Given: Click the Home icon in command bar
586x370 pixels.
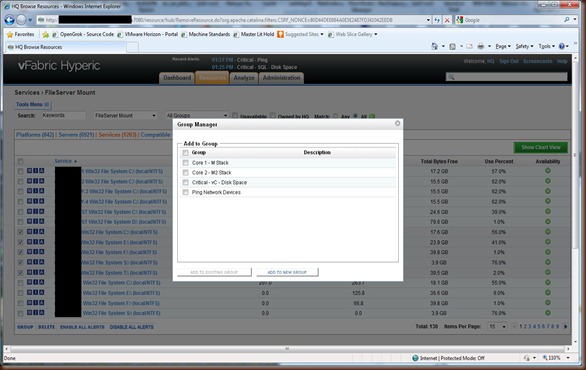Looking at the screenshot, I should pos(434,46).
